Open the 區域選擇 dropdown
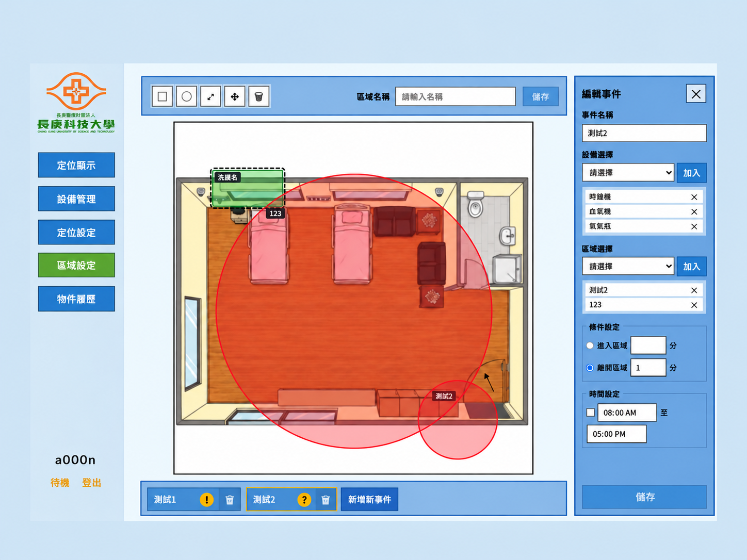Viewport: 747px width, 560px height. coord(628,267)
